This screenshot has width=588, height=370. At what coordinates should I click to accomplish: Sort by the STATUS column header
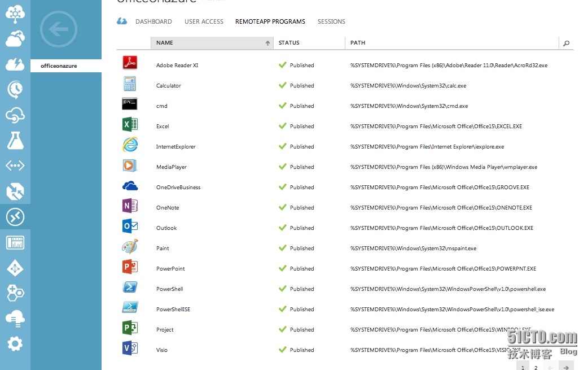click(309, 43)
